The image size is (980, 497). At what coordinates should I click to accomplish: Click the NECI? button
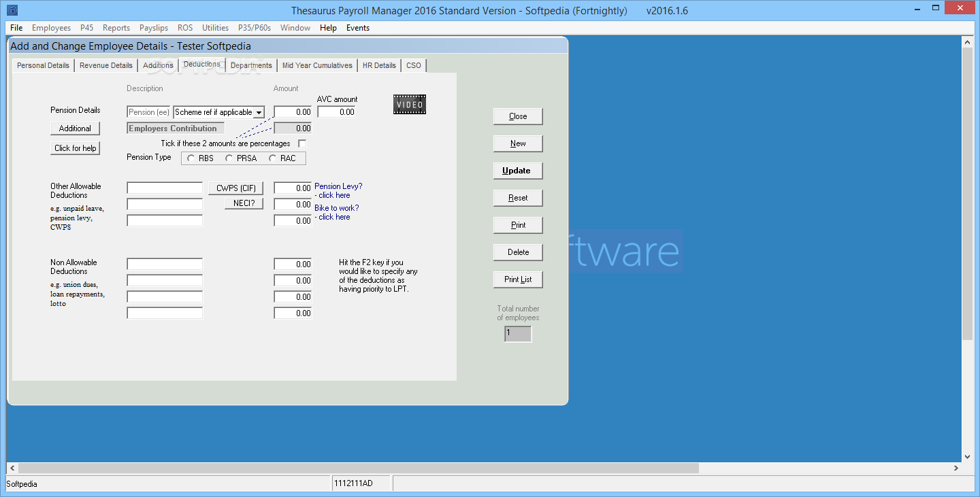click(244, 203)
